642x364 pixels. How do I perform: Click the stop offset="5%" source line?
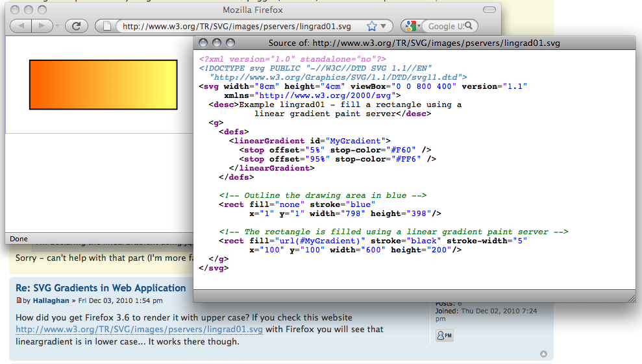335,150
